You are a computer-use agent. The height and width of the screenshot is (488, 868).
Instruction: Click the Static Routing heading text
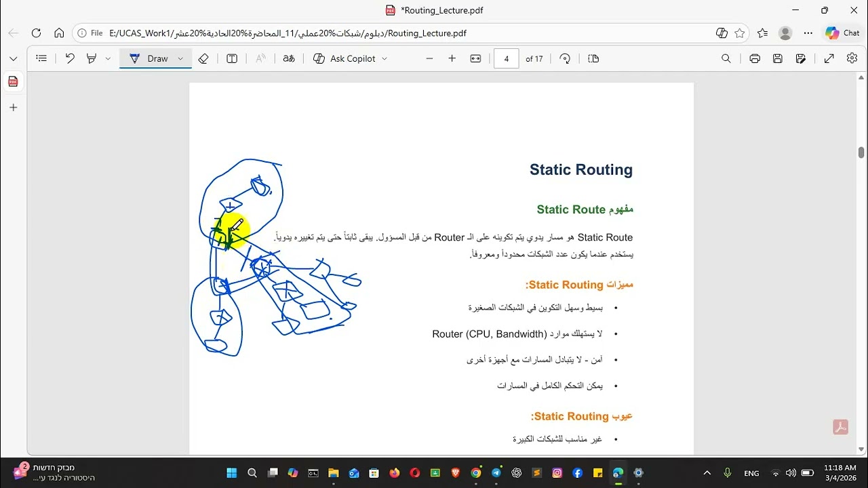tap(581, 169)
